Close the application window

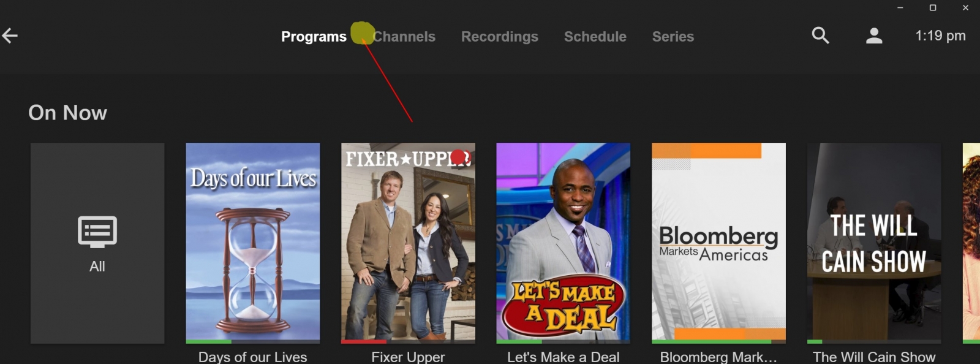965,7
